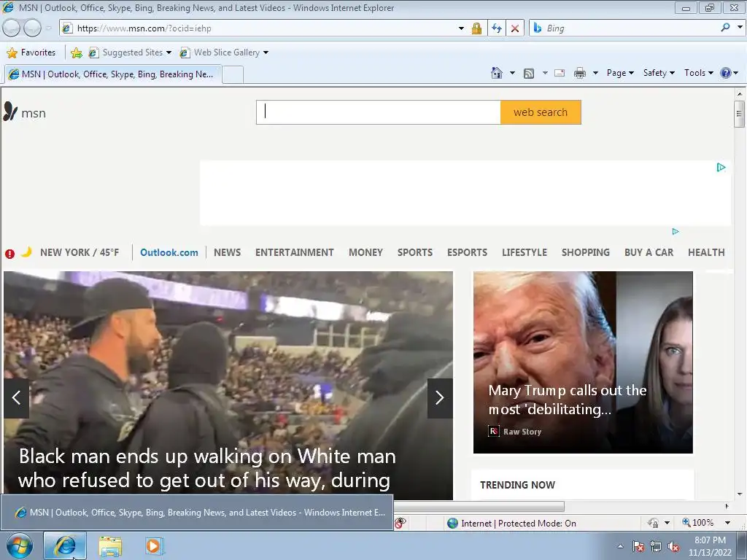Open Windows Explorer folder on taskbar
Viewport: 747px width, 560px height.
110,546
